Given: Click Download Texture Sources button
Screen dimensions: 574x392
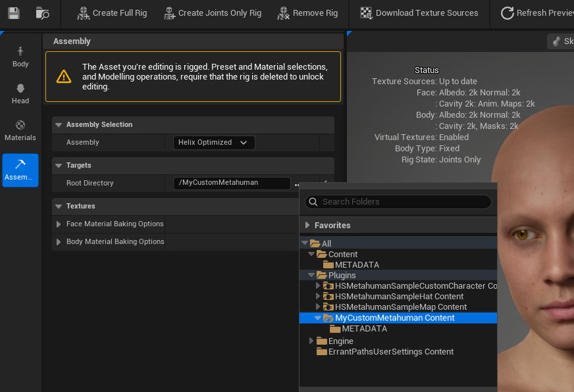Looking at the screenshot, I should click(x=419, y=13).
